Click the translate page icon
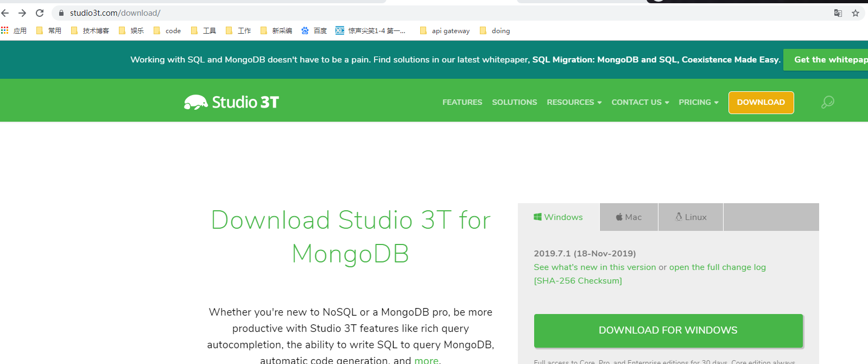 pos(838,13)
